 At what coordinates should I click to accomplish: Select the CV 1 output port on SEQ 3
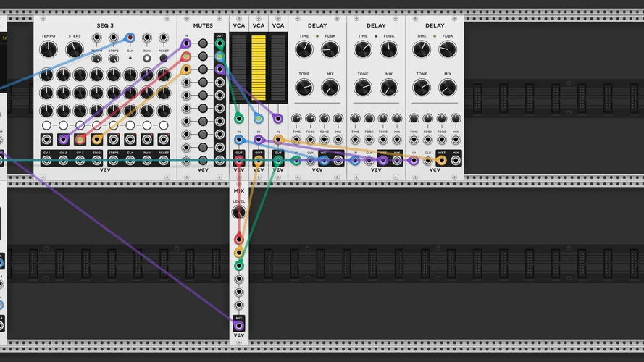point(46,161)
